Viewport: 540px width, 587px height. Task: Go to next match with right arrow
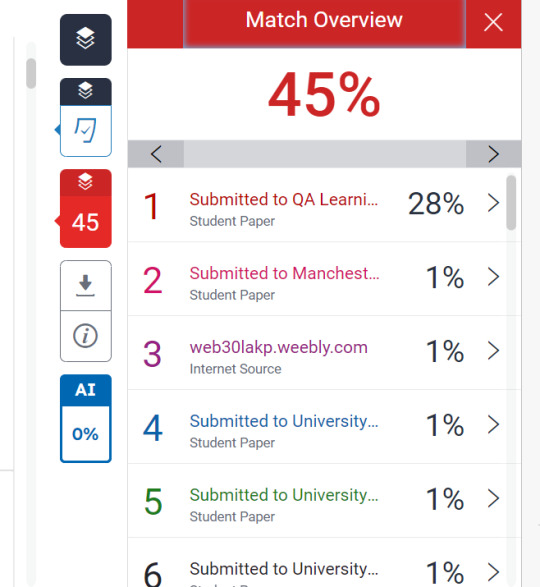pyautogui.click(x=493, y=154)
